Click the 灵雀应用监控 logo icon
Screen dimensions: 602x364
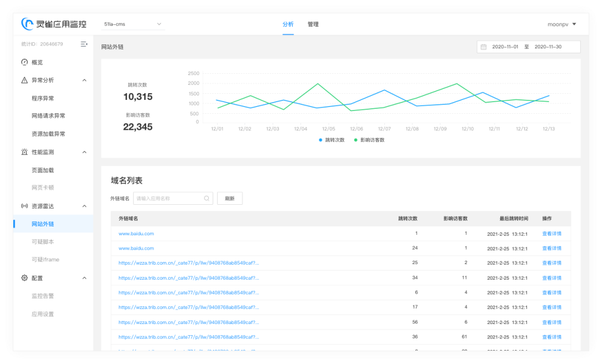click(x=28, y=24)
